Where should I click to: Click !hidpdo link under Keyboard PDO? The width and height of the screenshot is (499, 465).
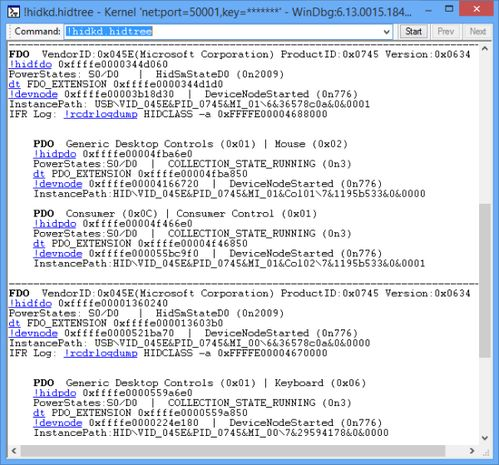tap(55, 393)
